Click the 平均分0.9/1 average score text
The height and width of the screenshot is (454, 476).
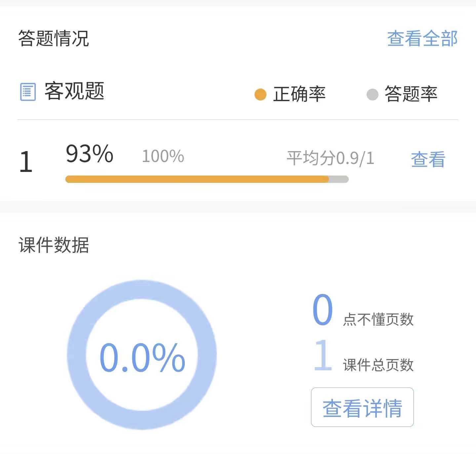tap(330, 158)
